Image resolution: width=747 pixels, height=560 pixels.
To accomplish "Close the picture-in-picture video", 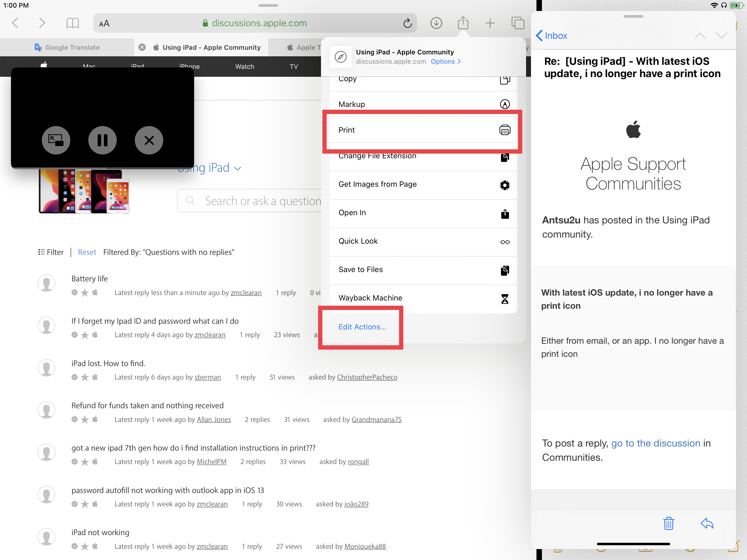I will [149, 140].
